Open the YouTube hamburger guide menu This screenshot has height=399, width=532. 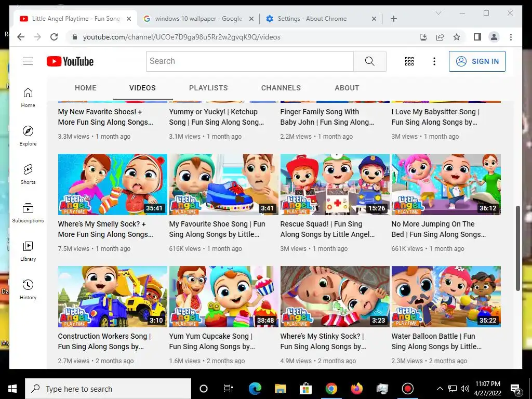[x=28, y=61]
